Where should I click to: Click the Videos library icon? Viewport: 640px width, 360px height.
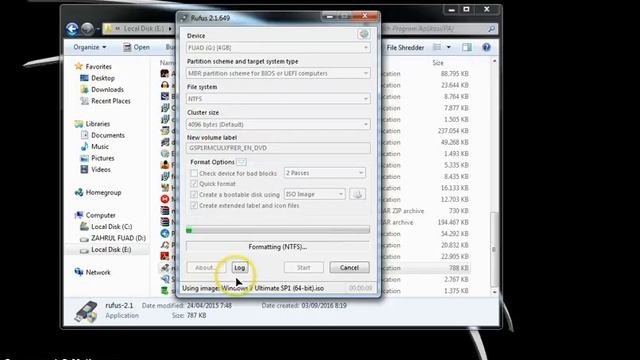click(84, 169)
